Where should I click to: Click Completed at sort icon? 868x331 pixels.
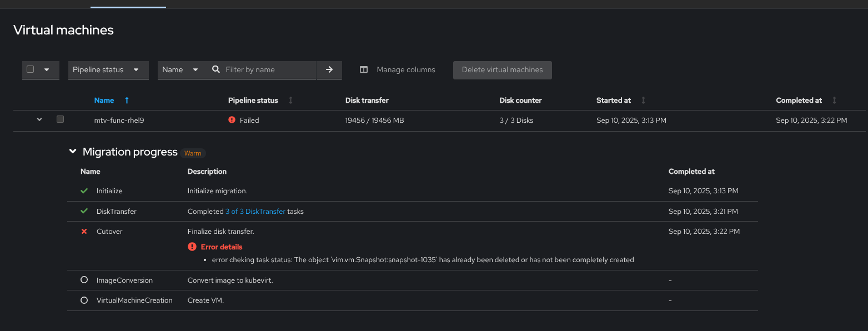tap(834, 101)
